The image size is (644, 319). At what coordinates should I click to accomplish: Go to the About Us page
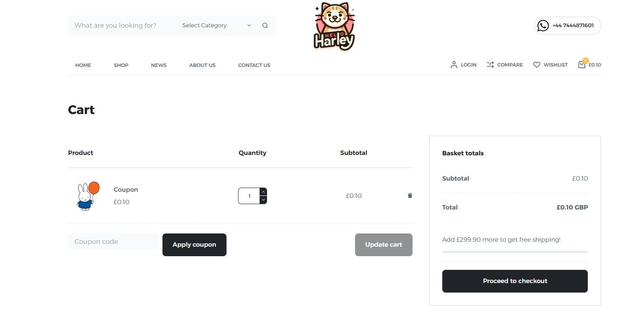click(x=202, y=65)
